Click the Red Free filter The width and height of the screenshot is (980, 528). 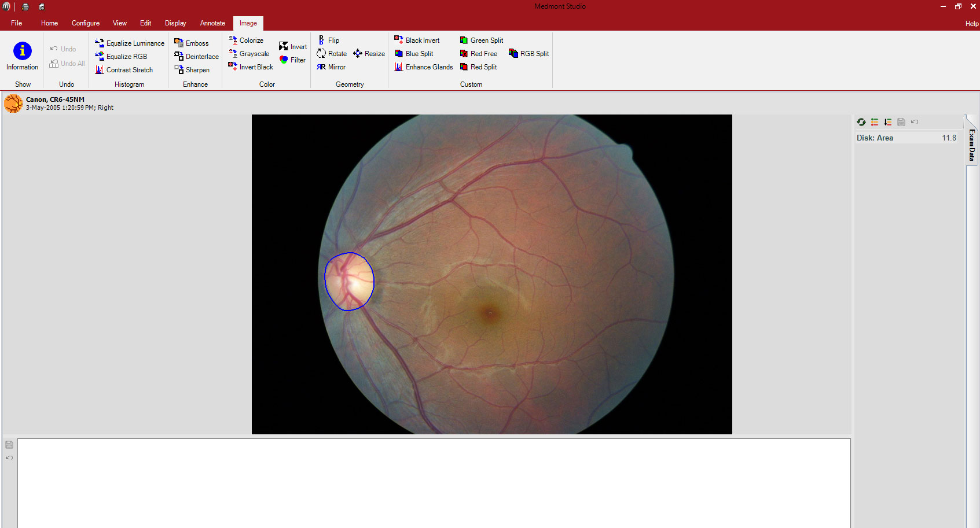(479, 54)
